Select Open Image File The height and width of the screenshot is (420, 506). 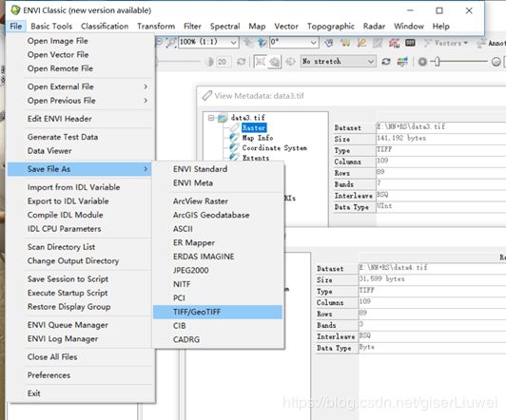click(80, 41)
